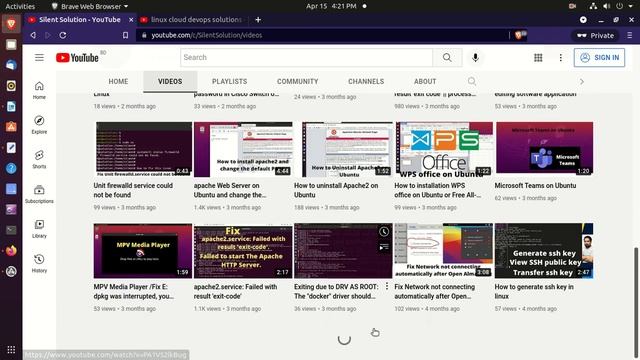
Task: Open the clock Apr 15 calendar
Action: (x=331, y=6)
